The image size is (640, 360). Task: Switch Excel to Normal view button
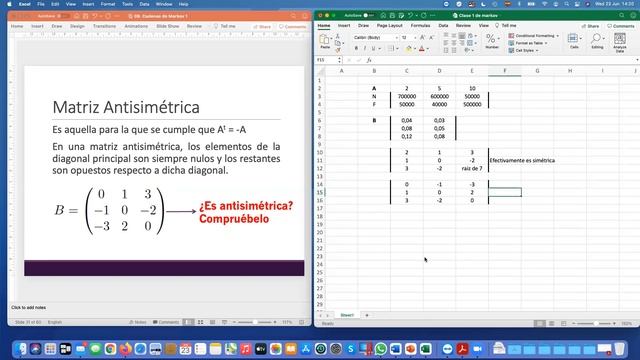pos(540,323)
